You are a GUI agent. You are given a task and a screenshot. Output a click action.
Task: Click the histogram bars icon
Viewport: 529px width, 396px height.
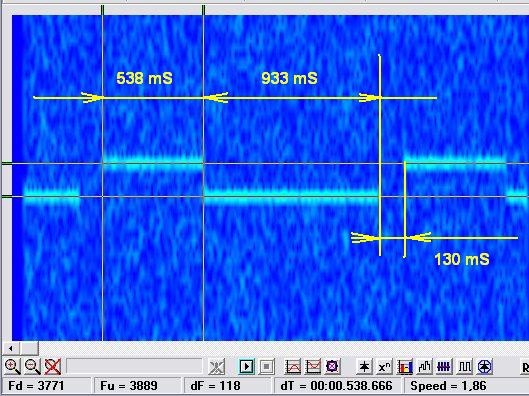(424, 366)
